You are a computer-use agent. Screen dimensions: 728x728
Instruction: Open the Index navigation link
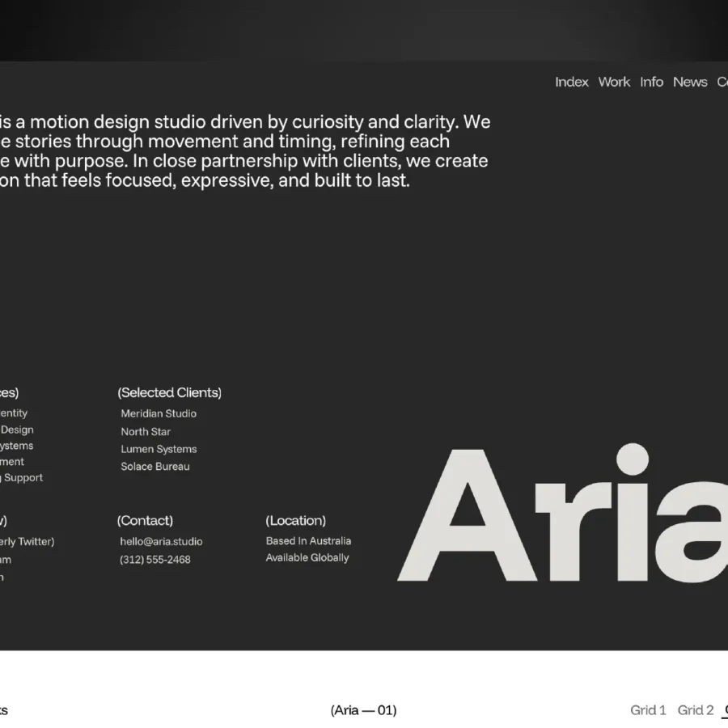(x=572, y=83)
